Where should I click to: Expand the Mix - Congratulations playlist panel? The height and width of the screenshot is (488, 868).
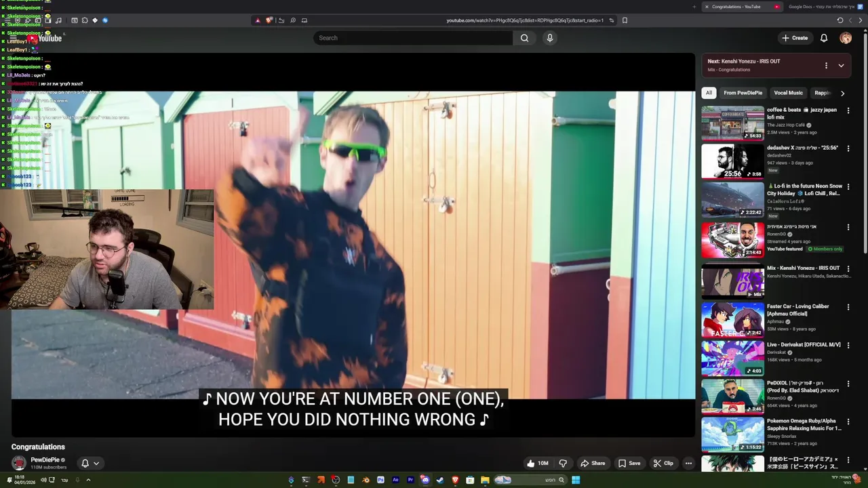click(841, 66)
